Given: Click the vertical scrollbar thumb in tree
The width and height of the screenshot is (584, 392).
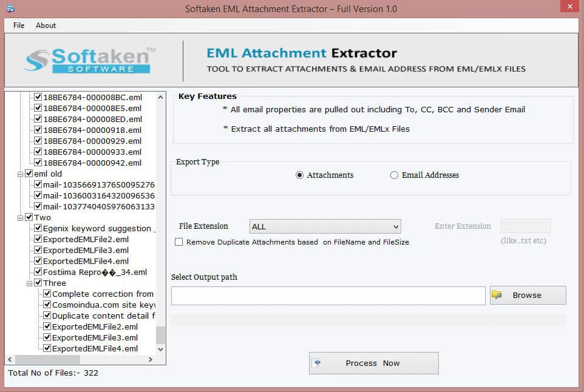Looking at the screenshot, I should coord(160,335).
